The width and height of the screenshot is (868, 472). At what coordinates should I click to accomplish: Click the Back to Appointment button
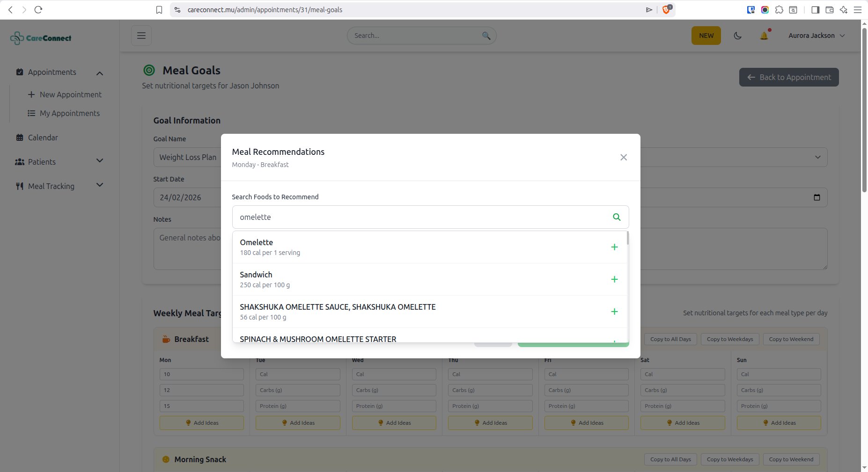click(x=788, y=77)
